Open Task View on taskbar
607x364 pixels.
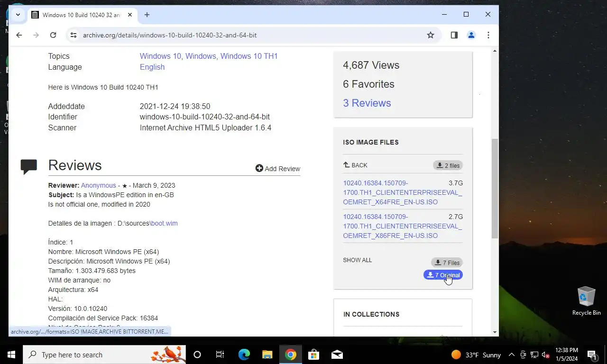click(x=220, y=355)
